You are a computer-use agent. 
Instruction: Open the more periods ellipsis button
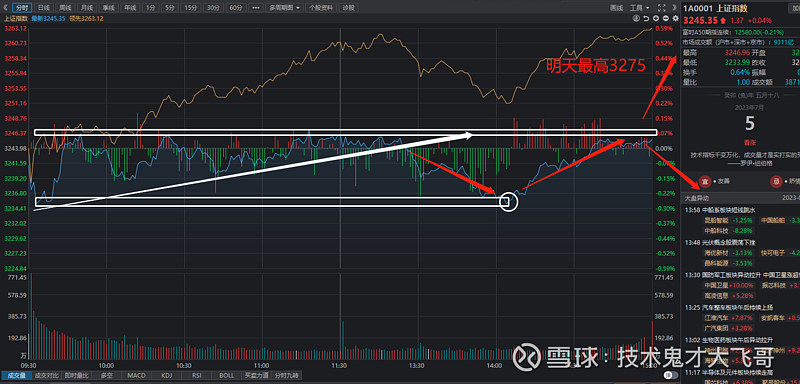(x=256, y=8)
